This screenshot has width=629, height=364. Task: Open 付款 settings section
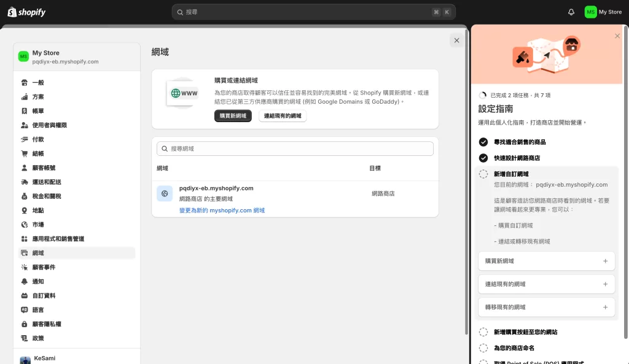[77, 139]
